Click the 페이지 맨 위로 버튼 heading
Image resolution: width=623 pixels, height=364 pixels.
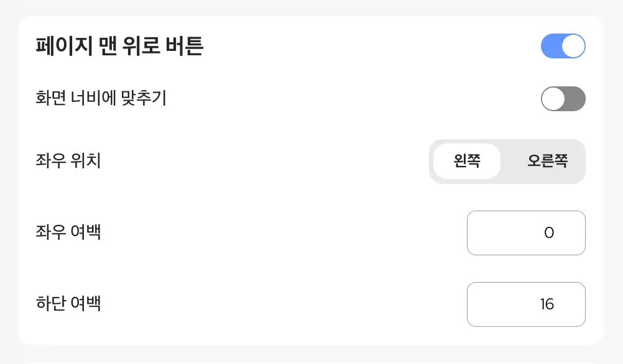pos(120,47)
